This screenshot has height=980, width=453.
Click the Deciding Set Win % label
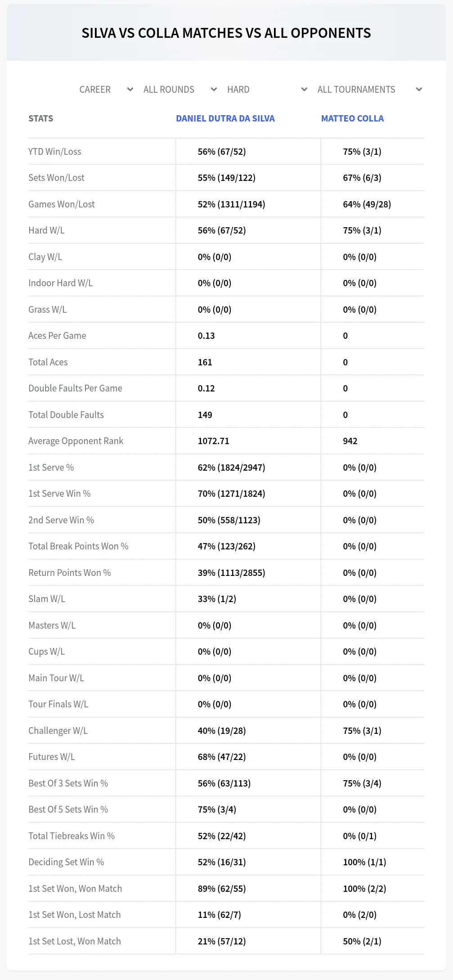pos(66,862)
